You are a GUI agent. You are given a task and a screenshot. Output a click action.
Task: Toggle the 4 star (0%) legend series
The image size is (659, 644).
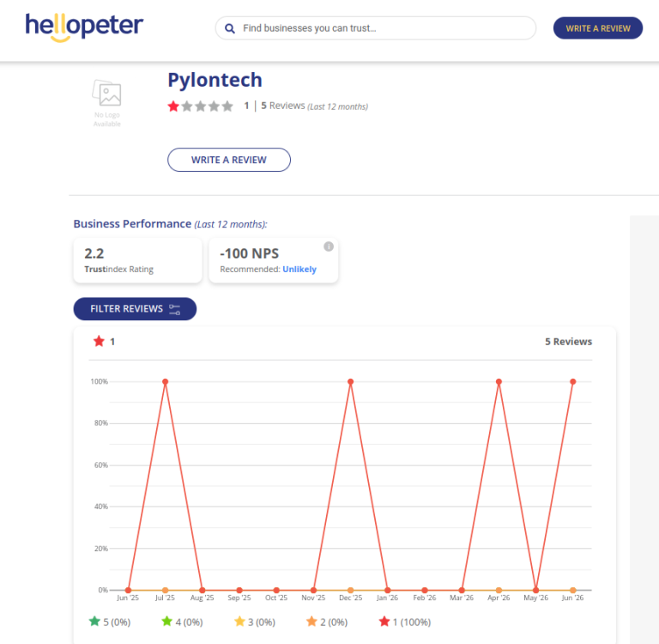tap(182, 622)
